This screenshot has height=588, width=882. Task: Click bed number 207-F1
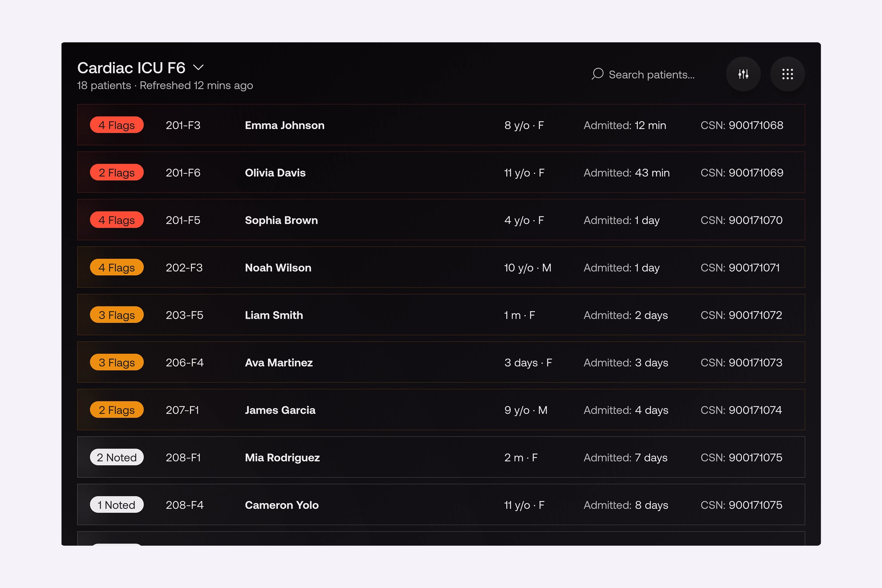182,410
